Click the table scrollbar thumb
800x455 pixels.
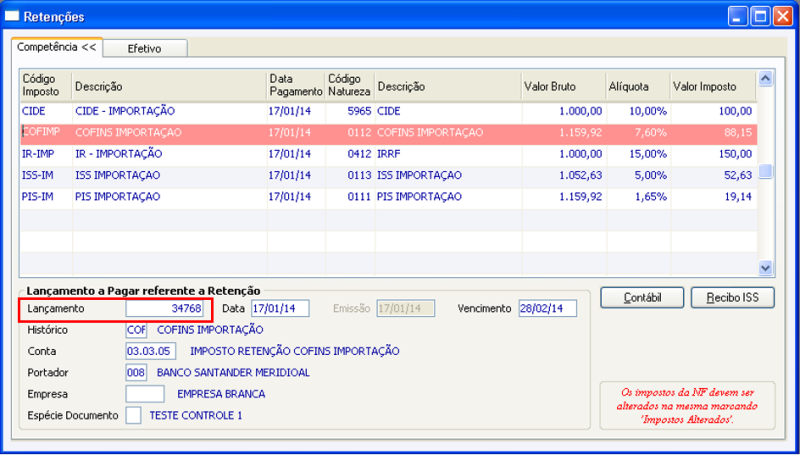[x=765, y=171]
